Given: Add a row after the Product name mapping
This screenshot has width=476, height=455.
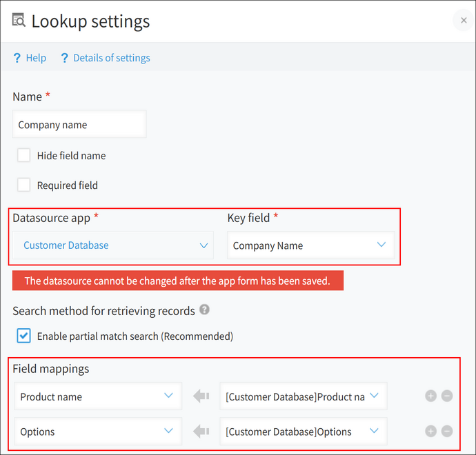Looking at the screenshot, I should pos(430,396).
